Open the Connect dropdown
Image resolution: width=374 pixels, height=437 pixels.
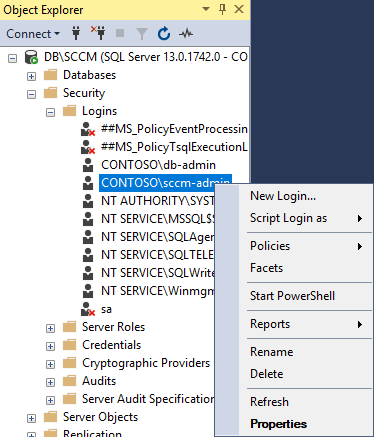point(33,34)
